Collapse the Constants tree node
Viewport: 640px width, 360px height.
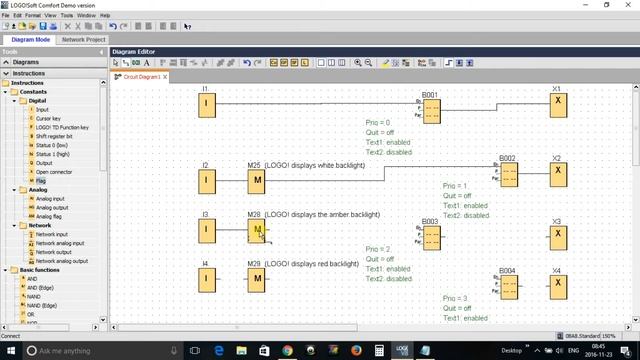pos(6,92)
